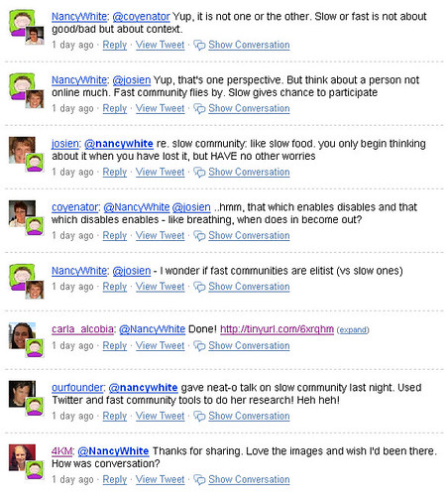Viewport: 448px width, 496px height.
Task: View Tweet for coyenator's breathing message
Action: pos(160,236)
